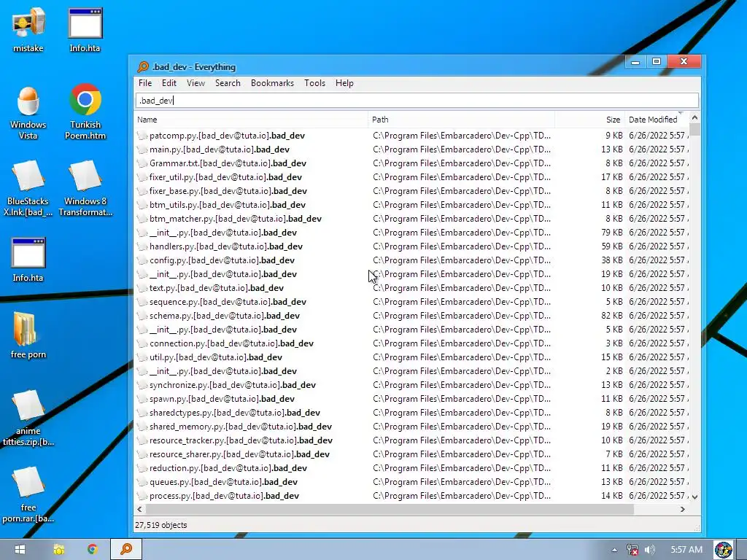Select shared_memory.py.[bad_dev@tuta.io].bad_dev row
The image size is (747, 560).
[411, 427]
